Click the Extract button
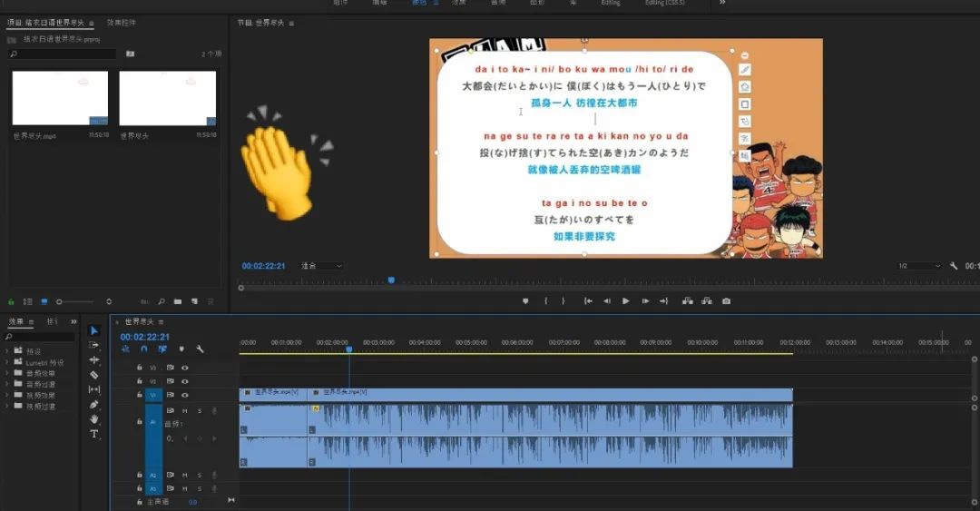 [x=707, y=300]
